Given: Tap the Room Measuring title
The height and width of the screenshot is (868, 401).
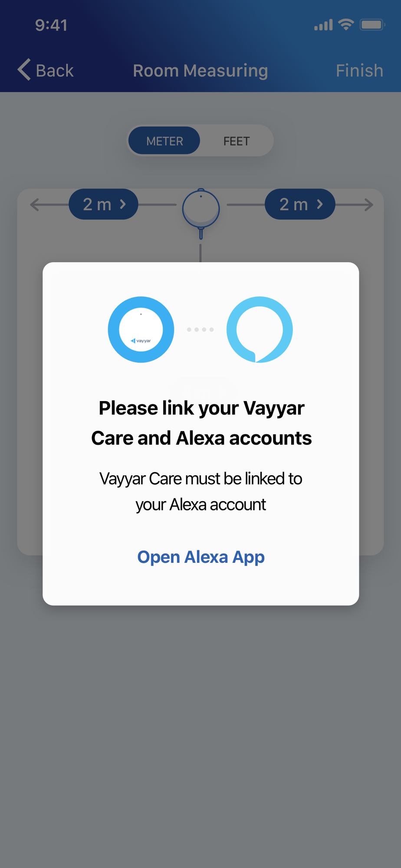Looking at the screenshot, I should [x=200, y=70].
